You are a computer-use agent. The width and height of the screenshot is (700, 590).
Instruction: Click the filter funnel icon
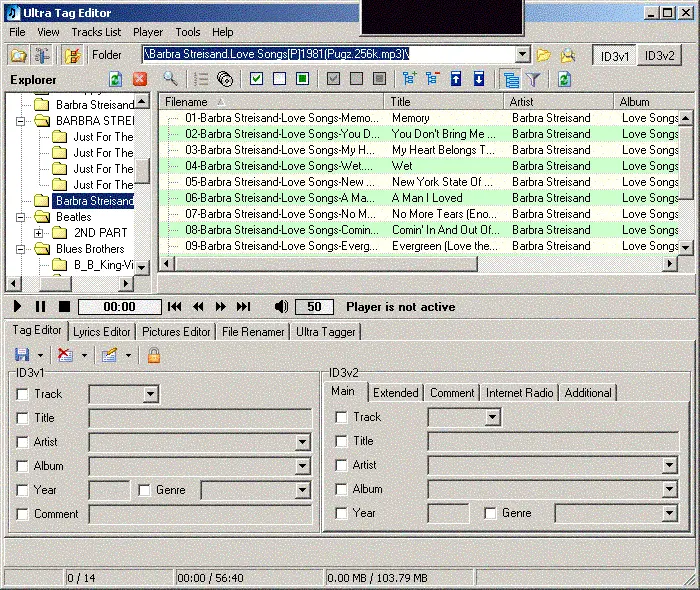(x=533, y=80)
